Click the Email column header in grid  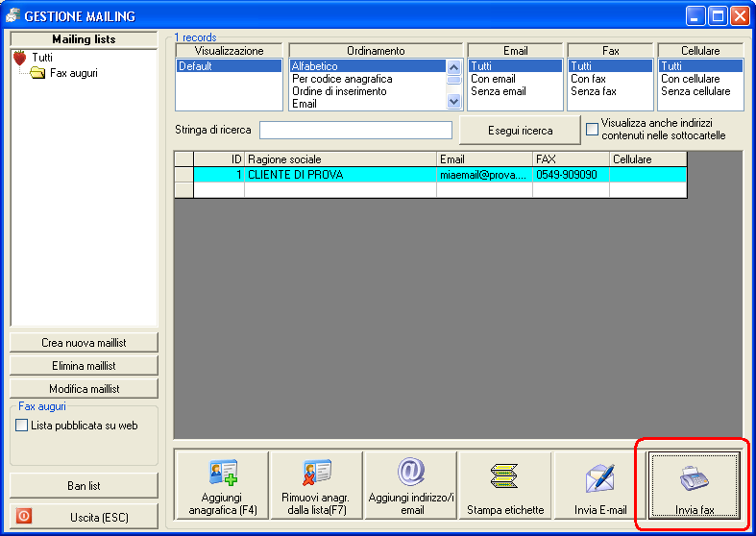click(484, 159)
